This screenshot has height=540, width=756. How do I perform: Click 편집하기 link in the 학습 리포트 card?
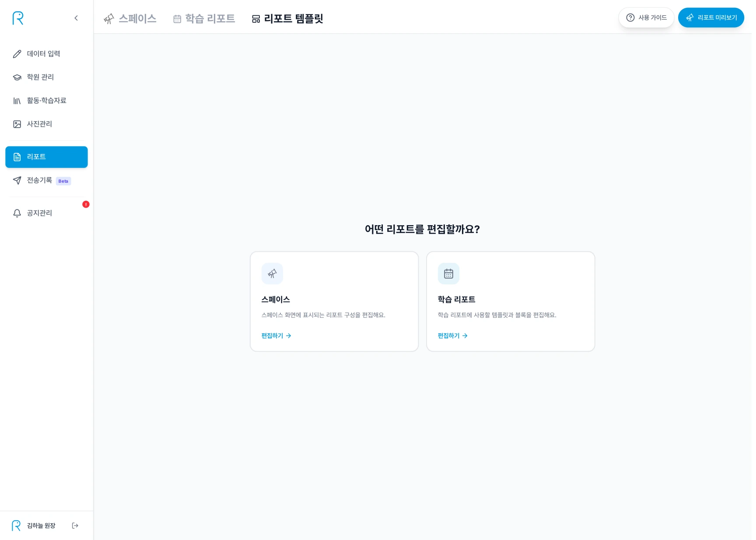tap(453, 336)
